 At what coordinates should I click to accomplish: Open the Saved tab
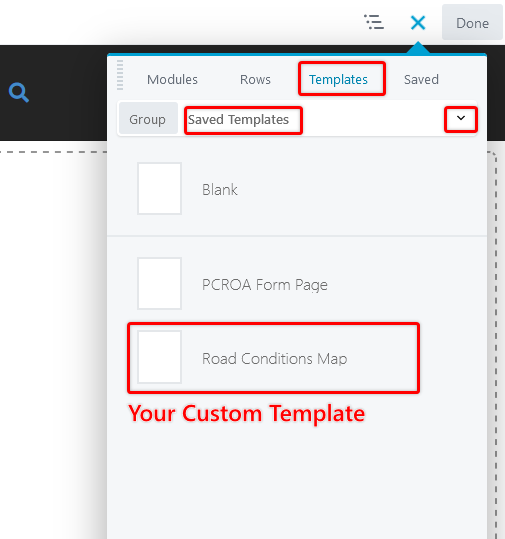pos(421,79)
